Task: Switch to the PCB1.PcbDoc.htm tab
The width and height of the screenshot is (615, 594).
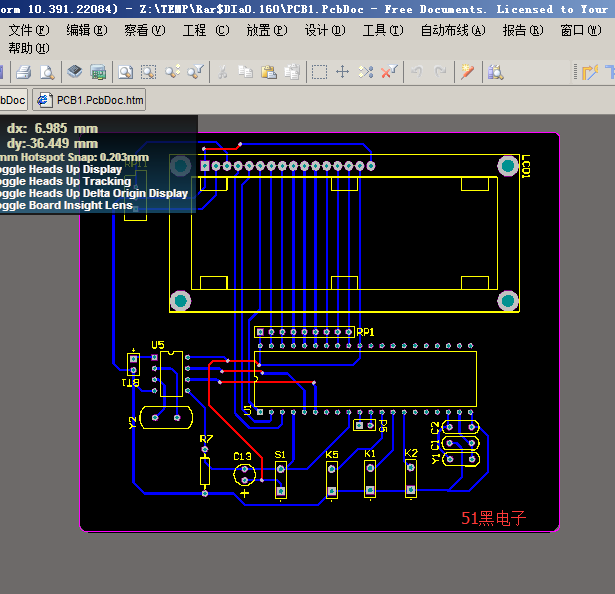Action: (x=89, y=100)
